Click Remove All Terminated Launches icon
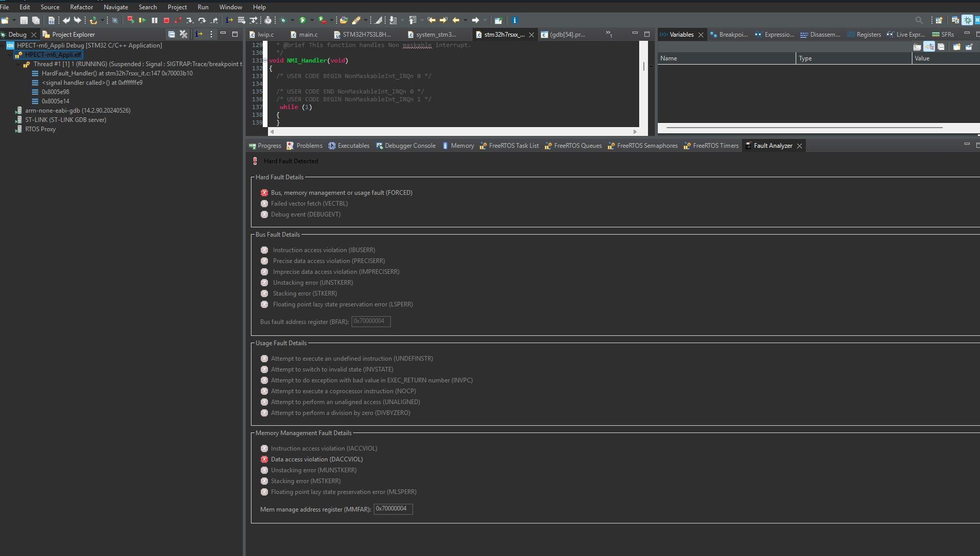The width and height of the screenshot is (980, 556). [183, 34]
